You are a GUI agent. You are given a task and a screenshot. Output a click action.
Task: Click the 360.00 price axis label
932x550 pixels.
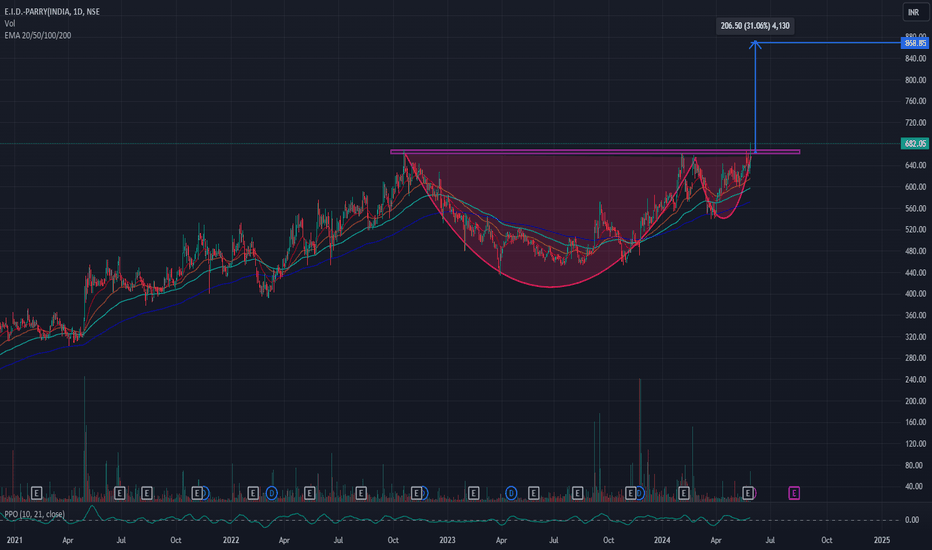(915, 315)
